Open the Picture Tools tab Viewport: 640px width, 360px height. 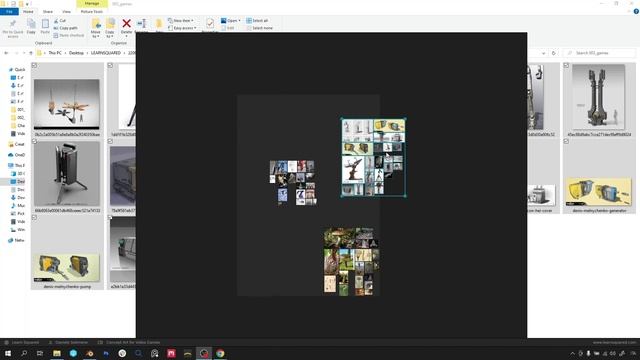click(92, 11)
